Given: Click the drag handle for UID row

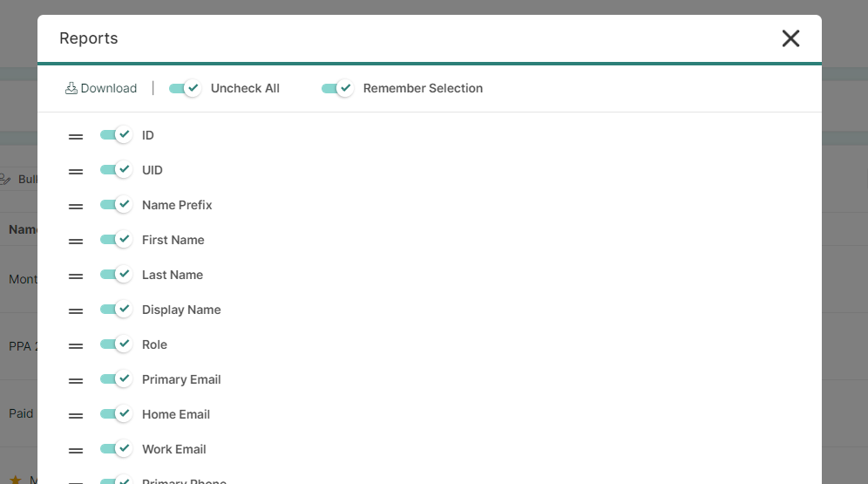Looking at the screenshot, I should [x=76, y=172].
